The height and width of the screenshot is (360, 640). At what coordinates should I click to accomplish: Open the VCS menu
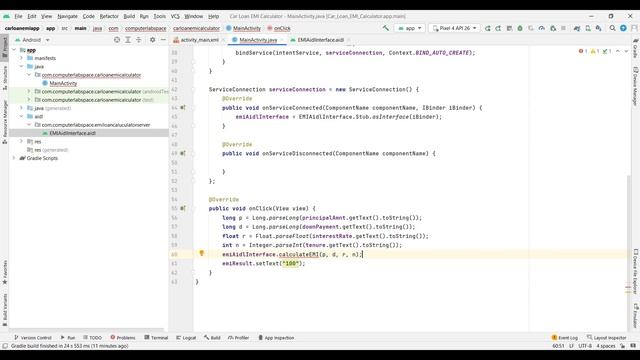pos(175,16)
